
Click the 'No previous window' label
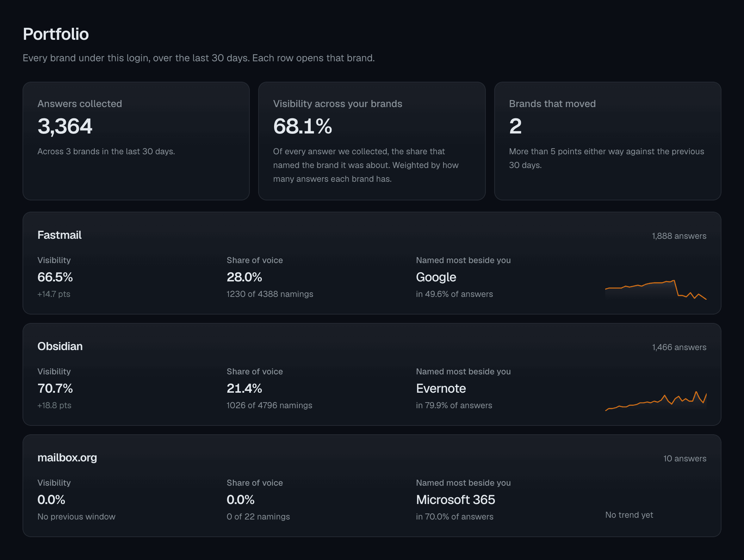tap(76, 517)
